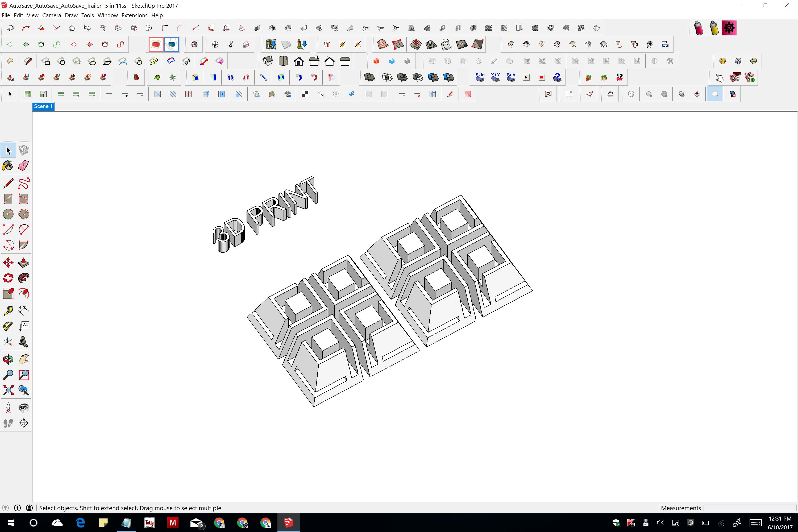This screenshot has height=532, width=798.
Task: Open Joint Push Pull dropdown icon
Action: point(11,78)
